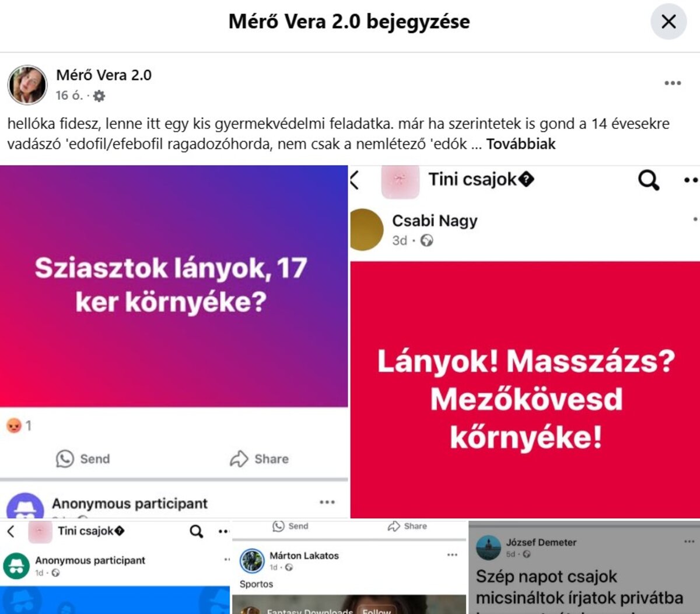Open the 'Sziasztok lányok, 17 ker' image
Screen dimensions: 700x614
click(x=173, y=286)
